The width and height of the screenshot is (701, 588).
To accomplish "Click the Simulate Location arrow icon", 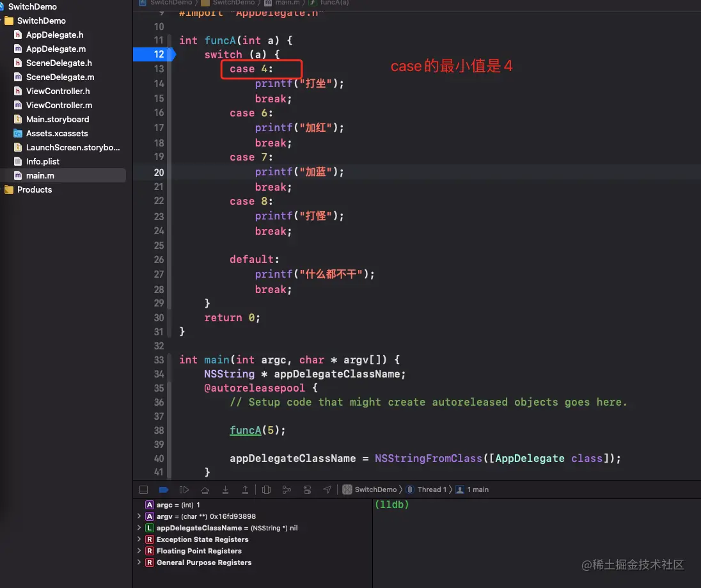I will (327, 489).
